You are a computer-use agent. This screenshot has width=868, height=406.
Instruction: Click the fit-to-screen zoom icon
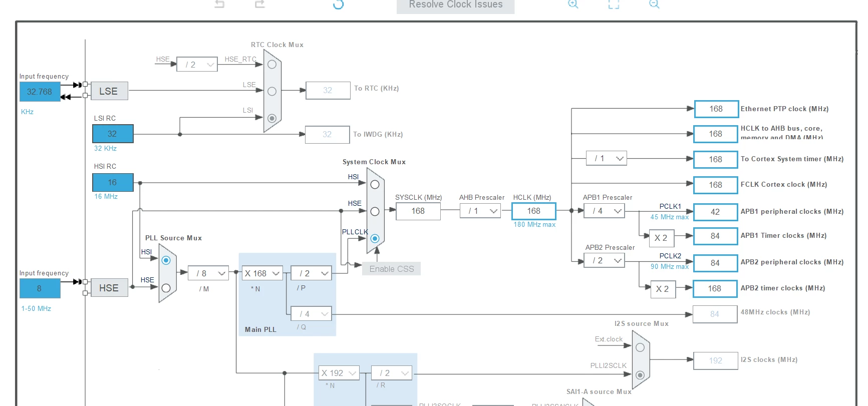(x=614, y=4)
